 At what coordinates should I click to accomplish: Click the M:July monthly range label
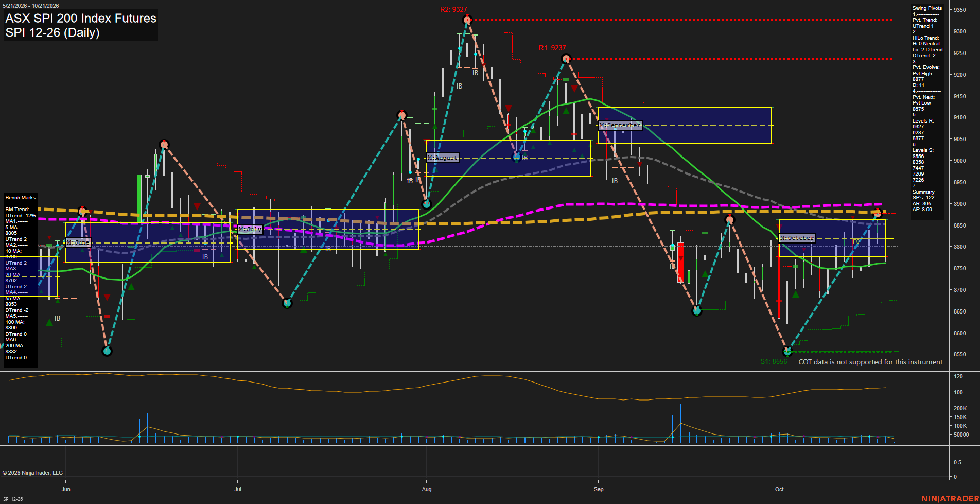coord(251,229)
